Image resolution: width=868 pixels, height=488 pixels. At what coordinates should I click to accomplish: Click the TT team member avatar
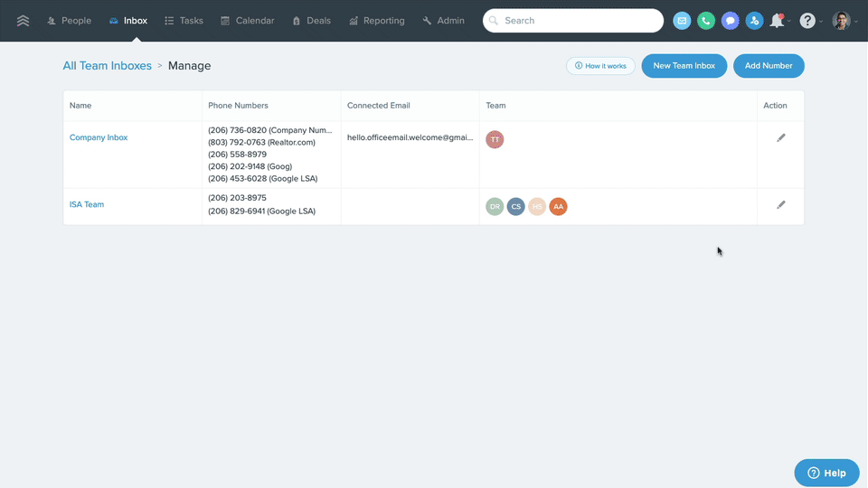[495, 139]
